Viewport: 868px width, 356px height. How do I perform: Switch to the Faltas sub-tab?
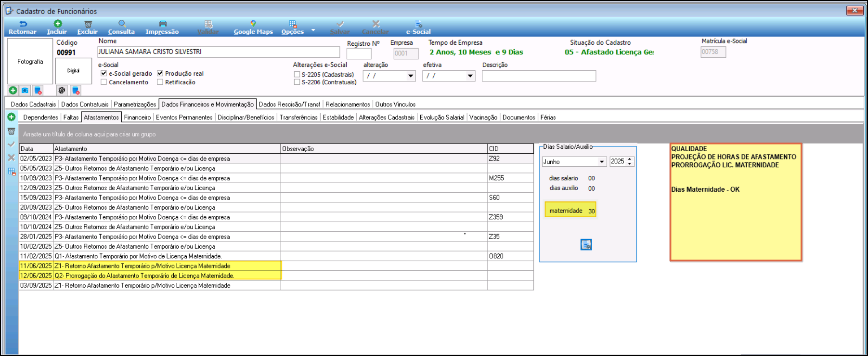tap(71, 117)
